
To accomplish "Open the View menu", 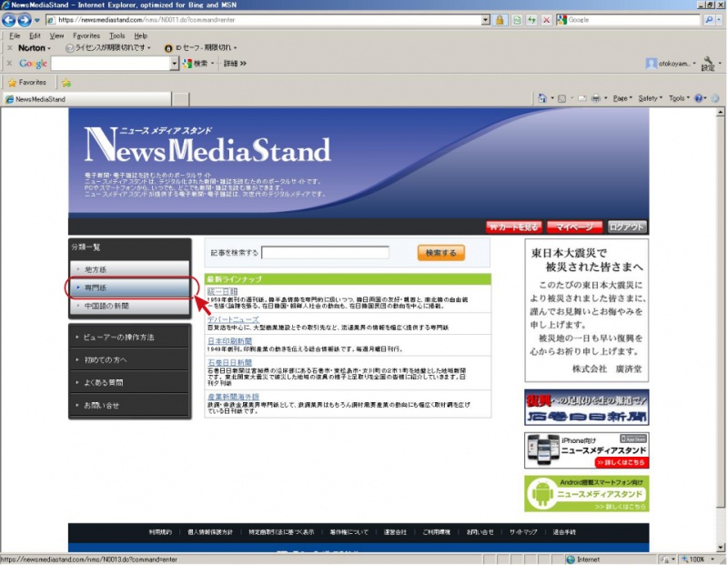I will (56, 35).
